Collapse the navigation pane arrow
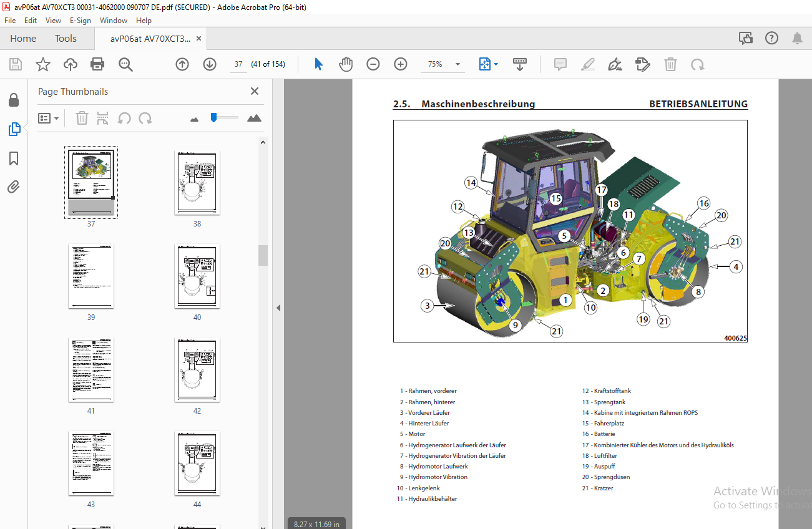The height and width of the screenshot is (529, 812). point(278,308)
